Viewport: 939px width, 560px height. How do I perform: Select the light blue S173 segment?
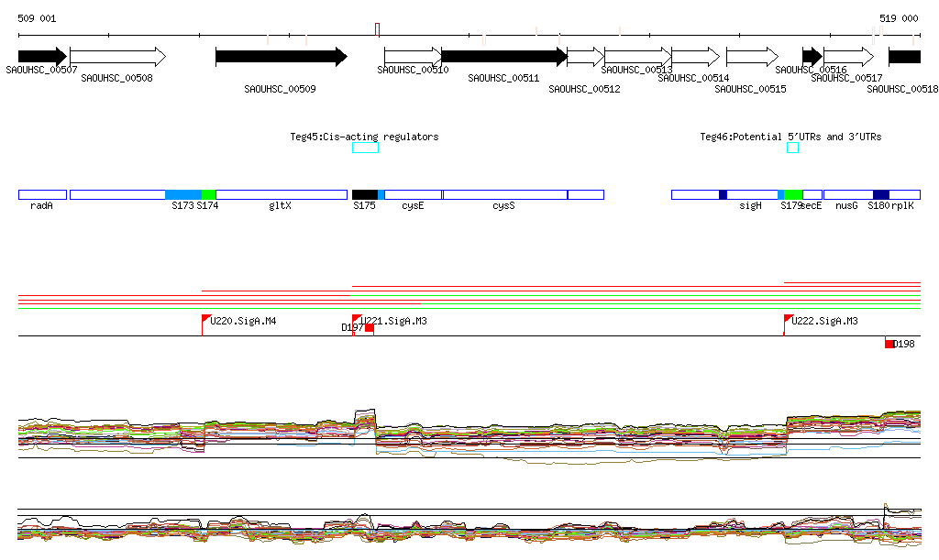tap(183, 194)
